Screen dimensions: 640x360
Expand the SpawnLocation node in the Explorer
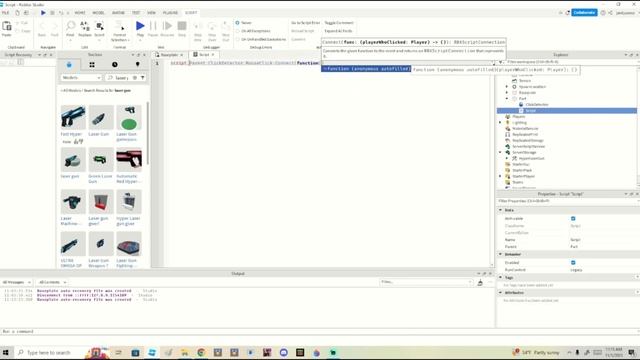(507, 87)
